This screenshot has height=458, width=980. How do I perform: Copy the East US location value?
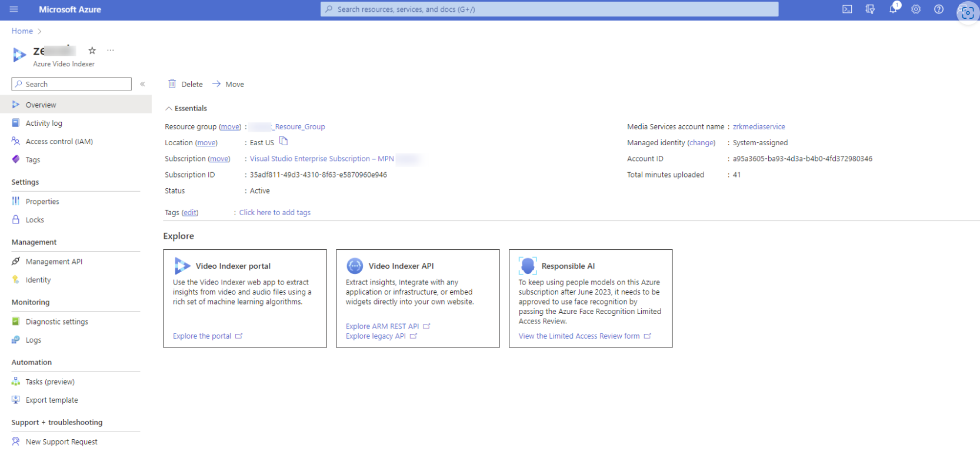click(x=284, y=141)
